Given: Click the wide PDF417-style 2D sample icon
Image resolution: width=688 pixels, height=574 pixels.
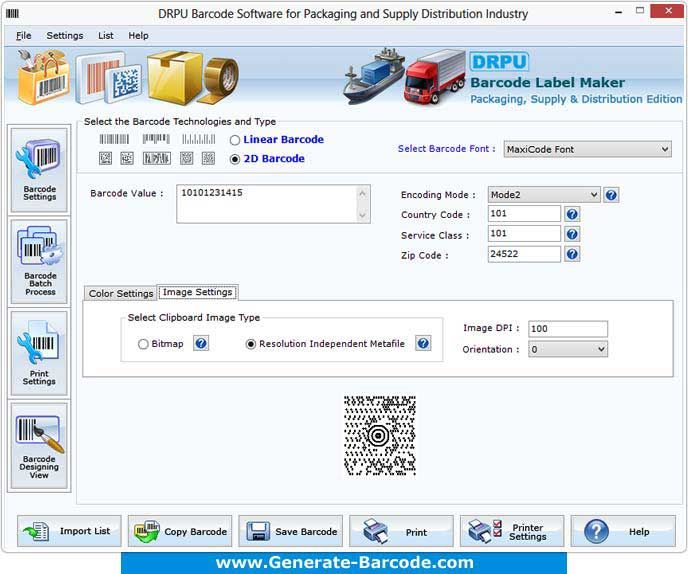Looking at the screenshot, I should click(157, 158).
